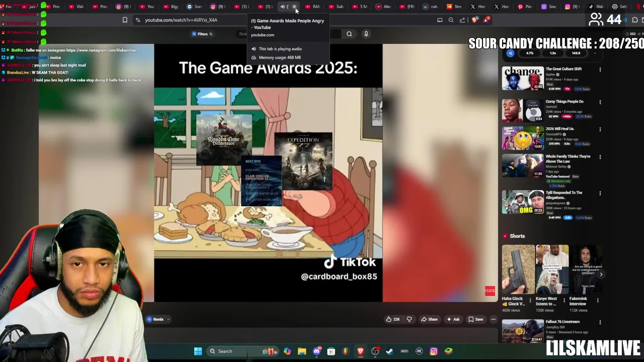Switch to the first Instagram (9) tab
Viewport: 644px width, 362px height.
click(124, 7)
